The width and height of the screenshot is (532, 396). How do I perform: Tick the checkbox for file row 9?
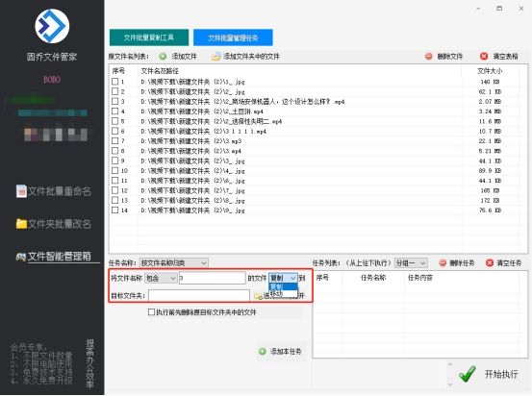tap(115, 161)
